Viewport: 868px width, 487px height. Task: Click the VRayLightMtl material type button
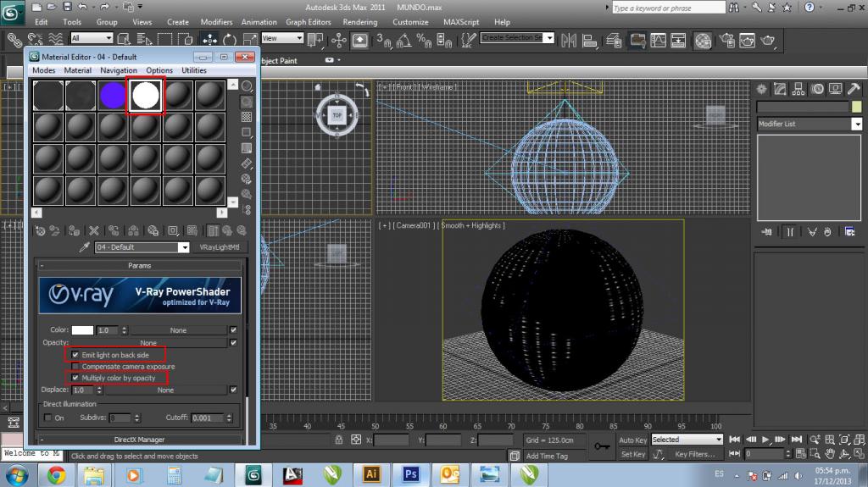click(220, 247)
